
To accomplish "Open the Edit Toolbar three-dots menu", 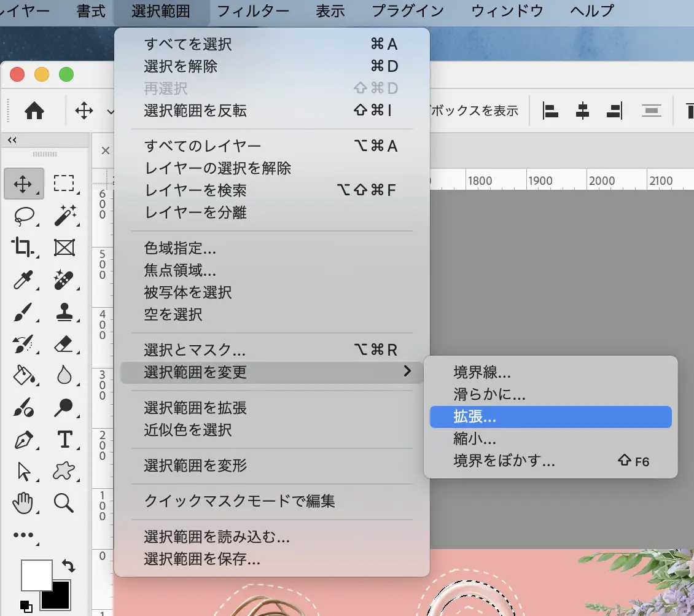I will click(x=23, y=535).
